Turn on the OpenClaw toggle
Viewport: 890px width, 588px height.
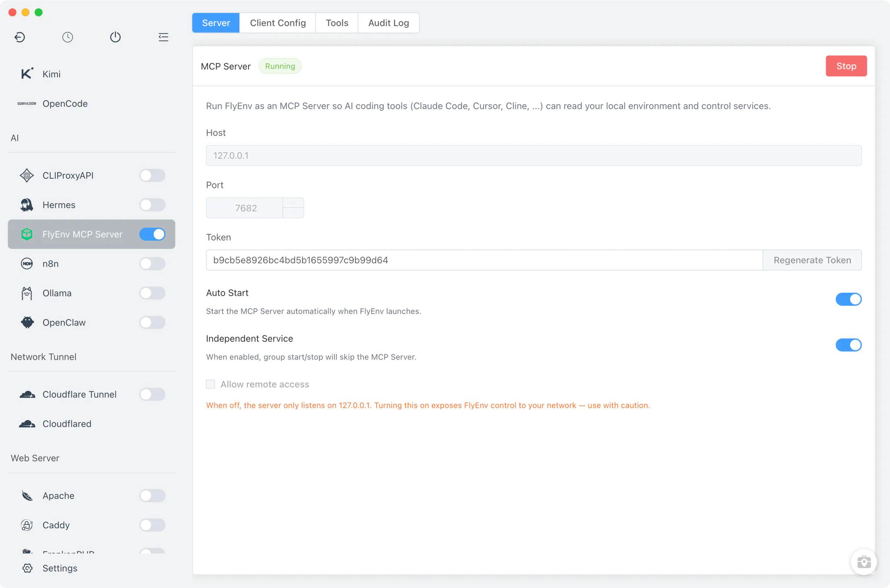click(x=152, y=322)
